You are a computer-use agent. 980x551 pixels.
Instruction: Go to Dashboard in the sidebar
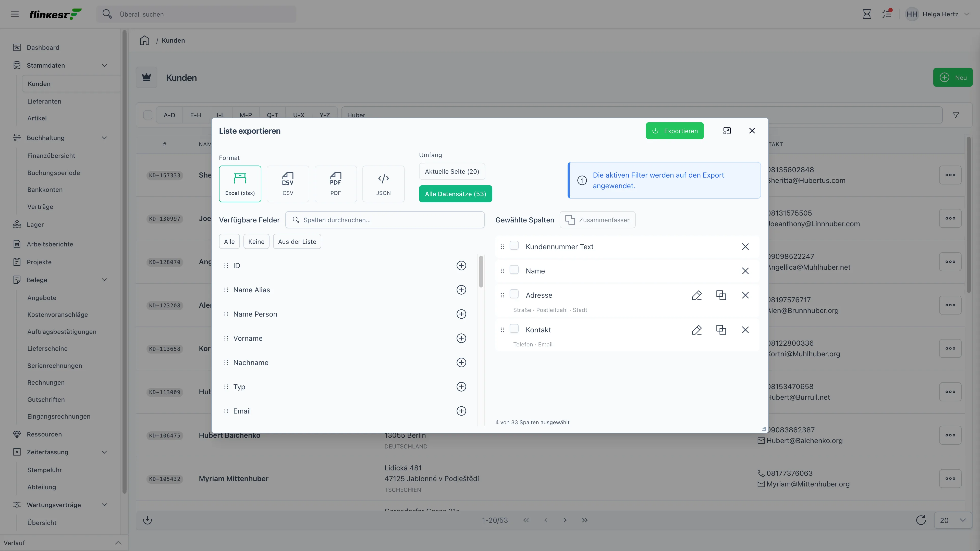click(x=43, y=47)
